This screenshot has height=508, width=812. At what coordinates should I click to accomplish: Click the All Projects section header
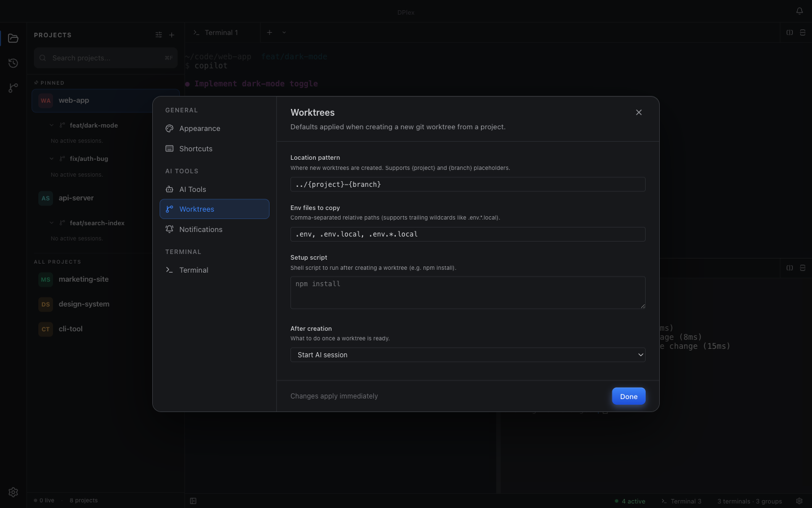click(58, 262)
